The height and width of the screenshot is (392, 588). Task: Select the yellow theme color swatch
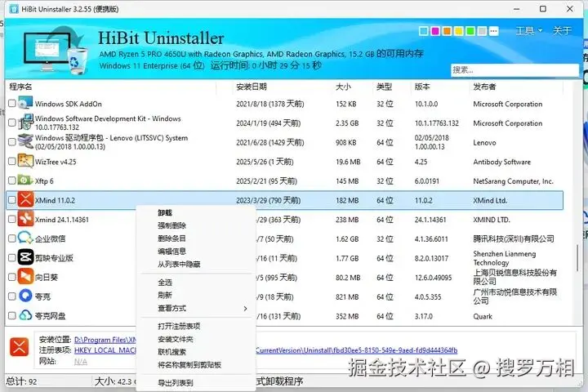coord(459,31)
